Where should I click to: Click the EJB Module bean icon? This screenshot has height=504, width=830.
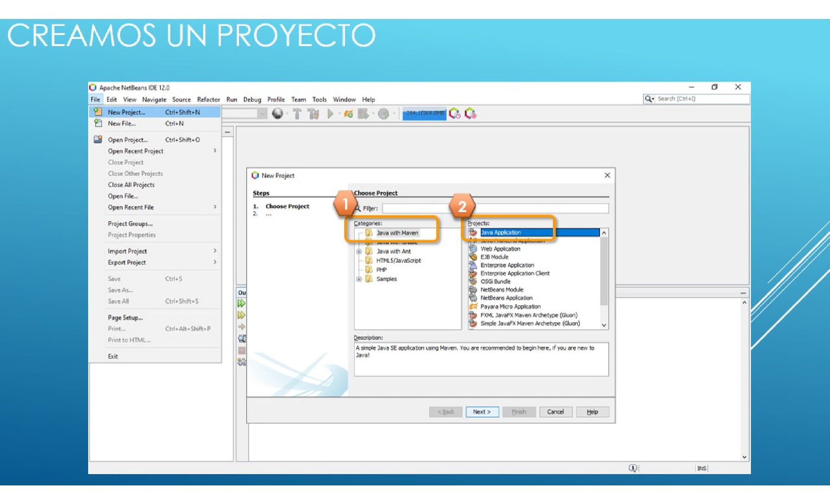(x=473, y=257)
